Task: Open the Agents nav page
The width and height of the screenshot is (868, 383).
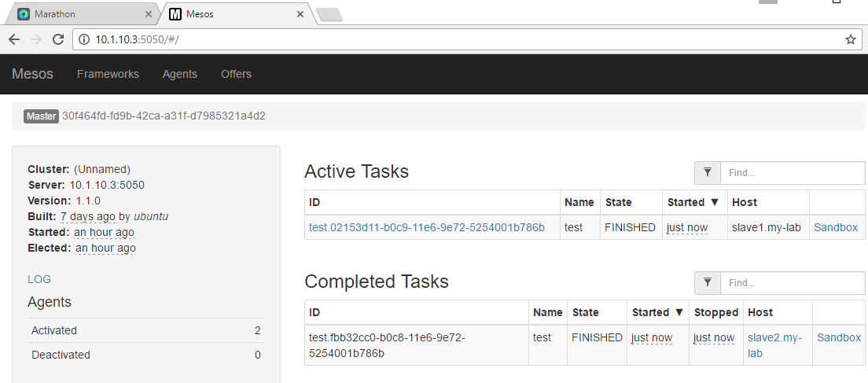Action: point(180,74)
